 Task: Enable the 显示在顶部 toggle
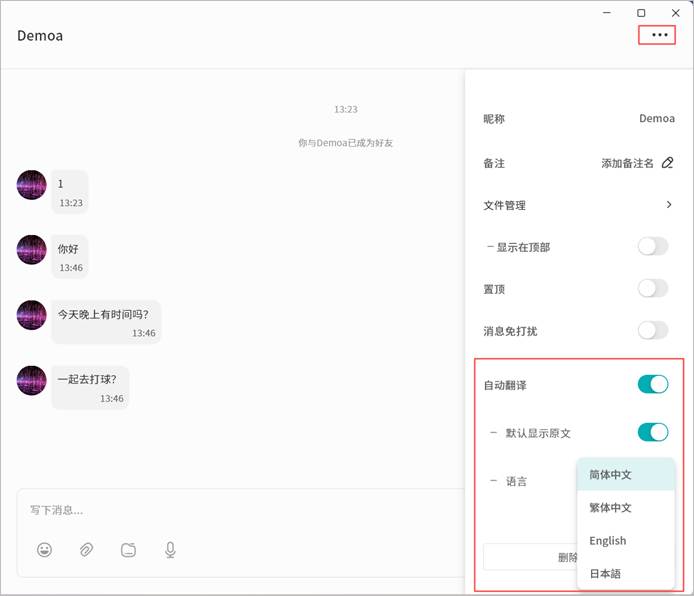(x=652, y=246)
